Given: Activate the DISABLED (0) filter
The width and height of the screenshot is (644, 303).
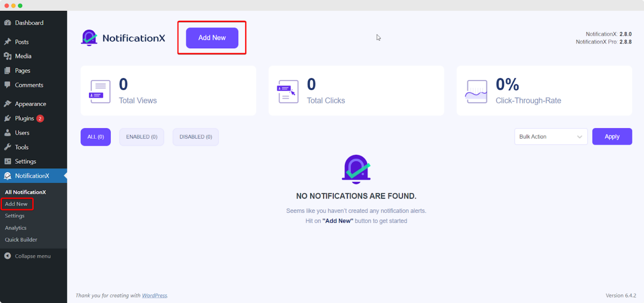Looking at the screenshot, I should click(195, 137).
